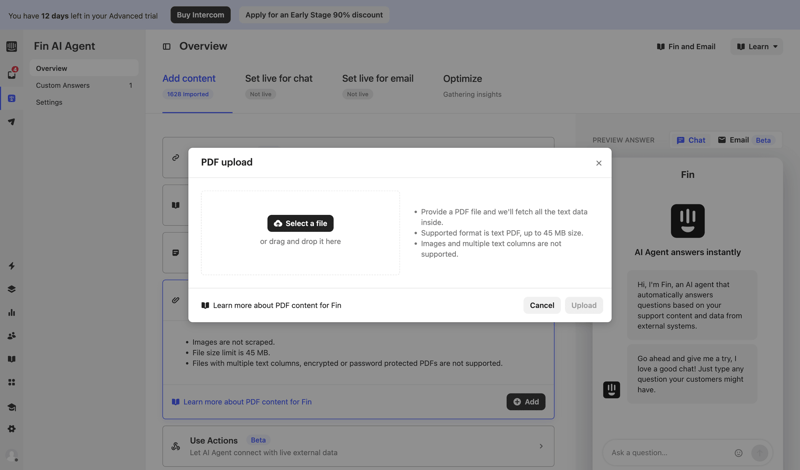Click the snippet icon on third content card
The image size is (800, 470).
coord(176,253)
